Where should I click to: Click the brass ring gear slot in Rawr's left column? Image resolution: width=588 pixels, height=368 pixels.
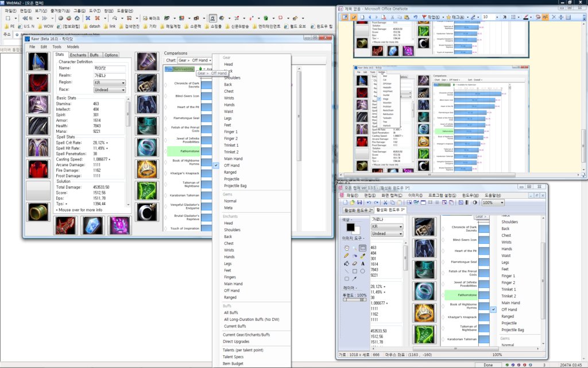tap(38, 212)
